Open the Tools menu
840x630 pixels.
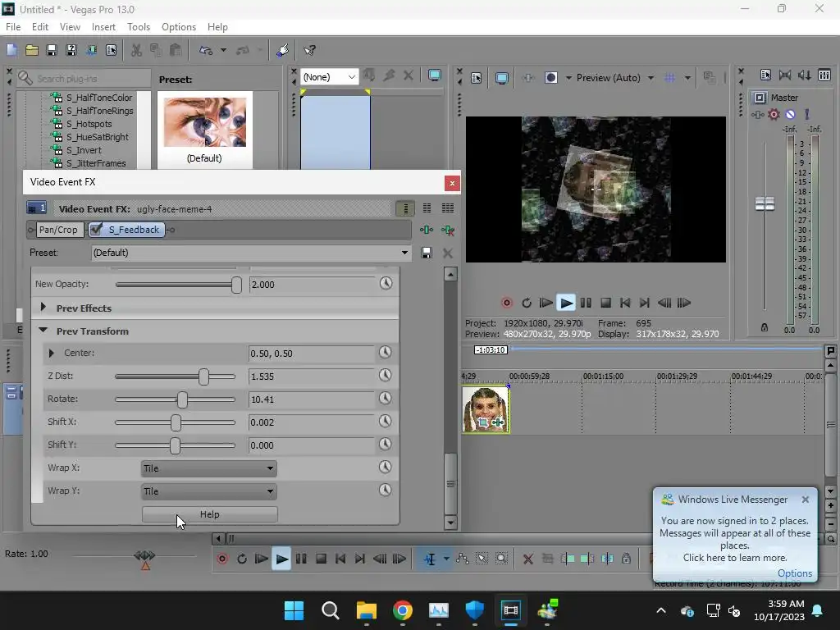[x=138, y=27]
